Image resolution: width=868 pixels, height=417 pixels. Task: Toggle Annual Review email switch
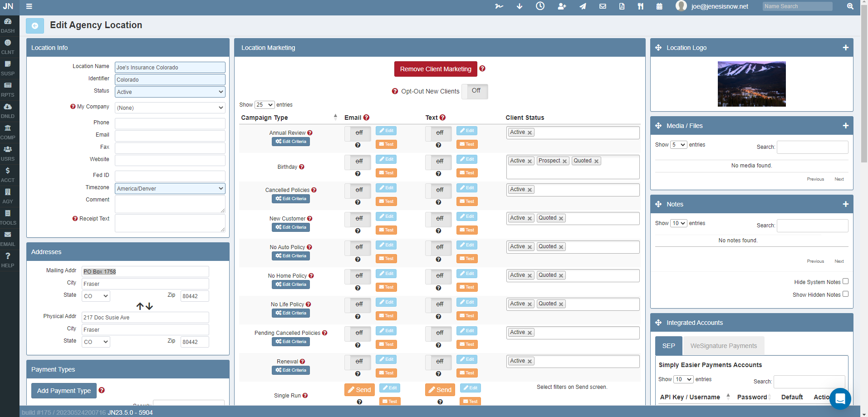click(358, 133)
